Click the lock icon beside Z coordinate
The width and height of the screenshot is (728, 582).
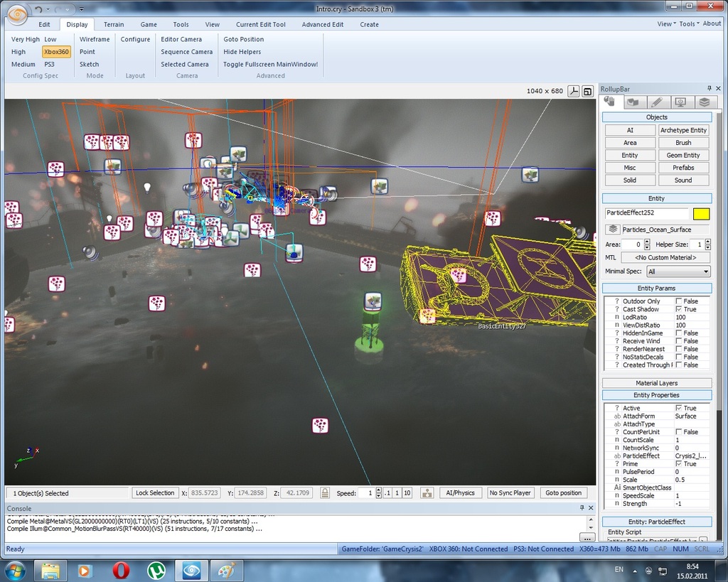coord(325,493)
